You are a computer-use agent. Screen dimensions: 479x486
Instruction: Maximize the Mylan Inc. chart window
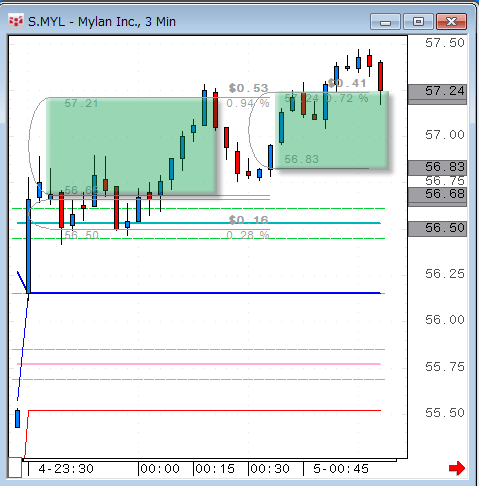click(418, 22)
